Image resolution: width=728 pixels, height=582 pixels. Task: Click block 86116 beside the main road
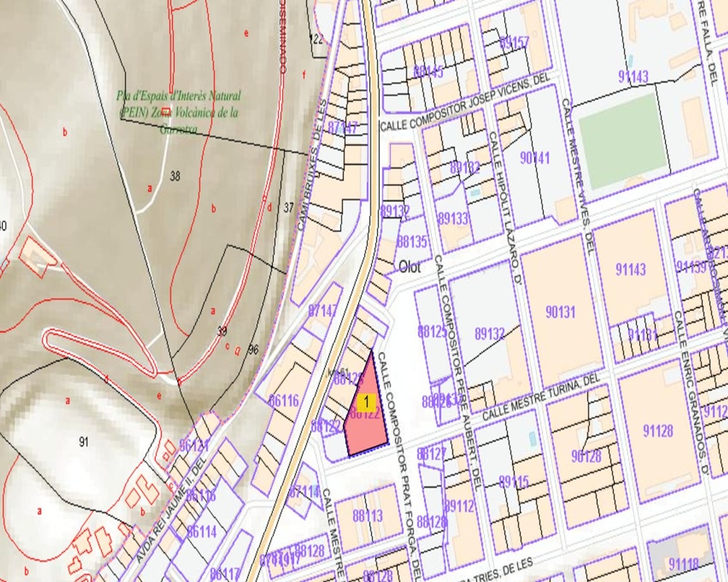click(x=284, y=401)
